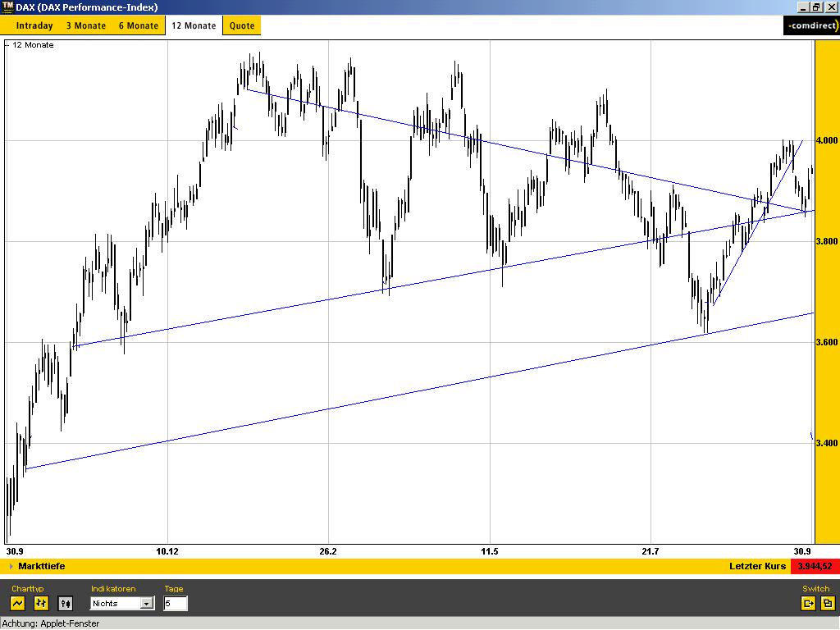840x630 pixels.
Task: Switch to the 3 Monate tab
Action: pos(86,25)
